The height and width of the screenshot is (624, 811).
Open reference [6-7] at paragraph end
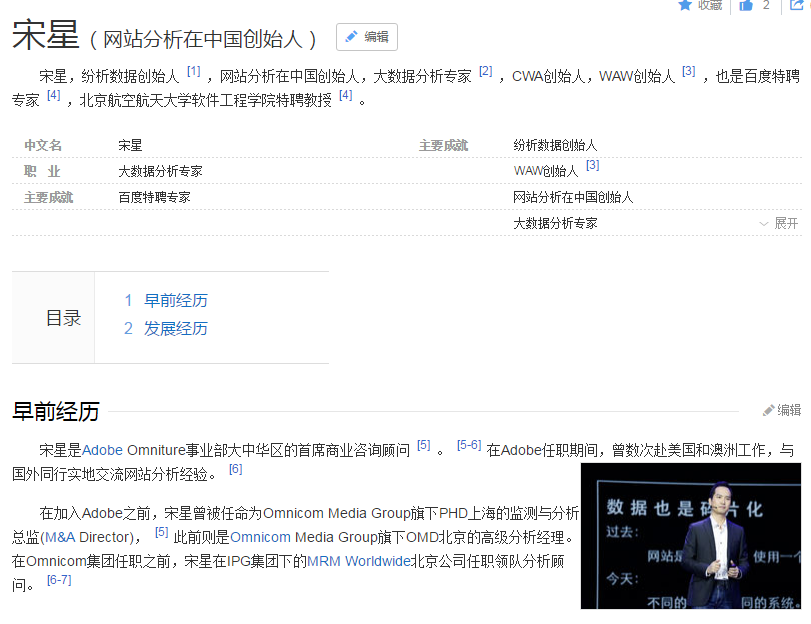[x=59, y=580]
